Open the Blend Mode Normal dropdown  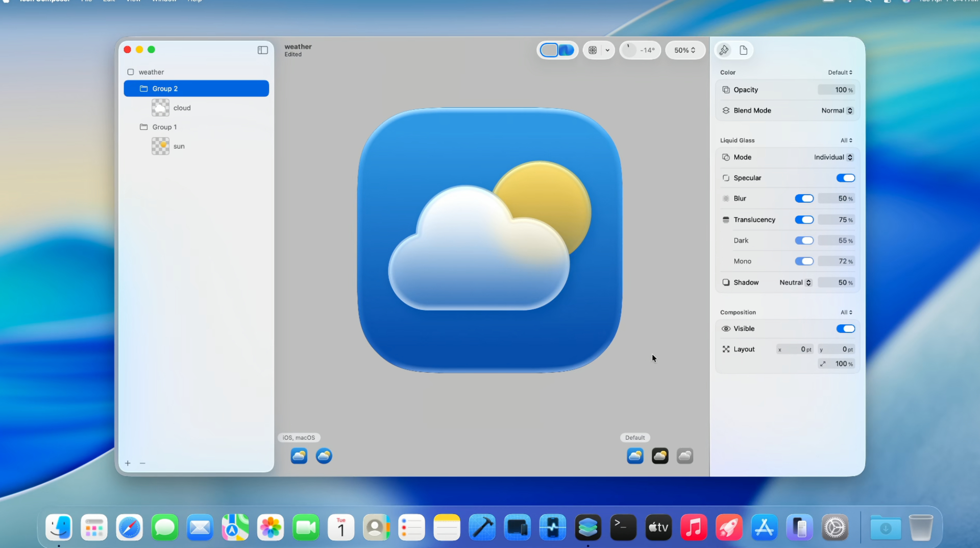[837, 110]
